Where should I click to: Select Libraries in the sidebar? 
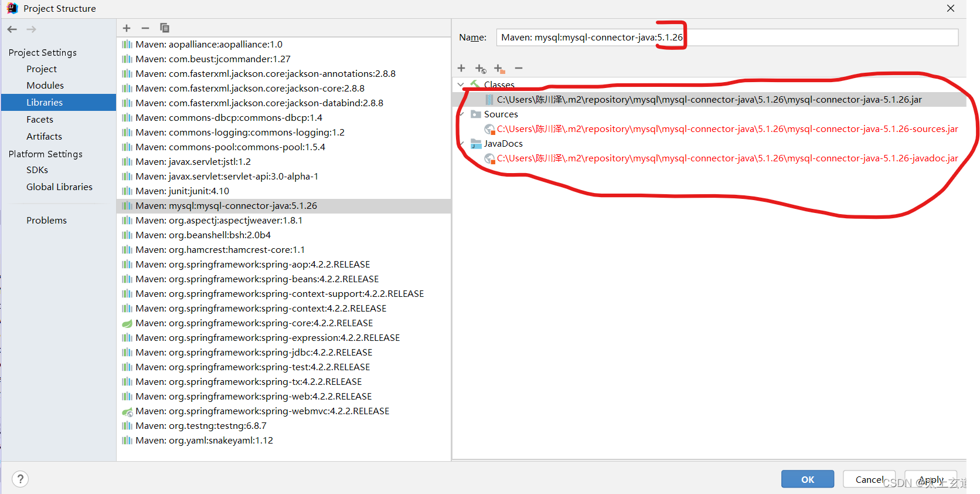[59, 102]
